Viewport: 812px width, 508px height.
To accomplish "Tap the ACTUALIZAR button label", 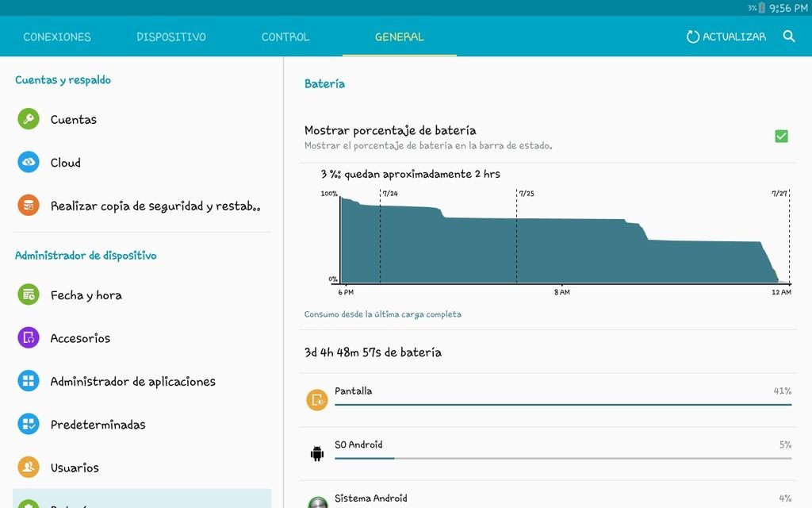I will pos(734,37).
